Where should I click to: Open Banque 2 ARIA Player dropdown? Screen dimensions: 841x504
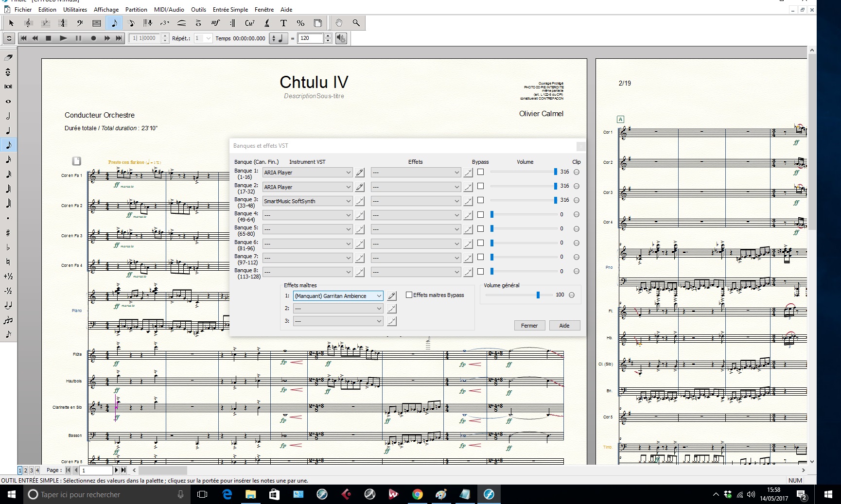(x=307, y=187)
